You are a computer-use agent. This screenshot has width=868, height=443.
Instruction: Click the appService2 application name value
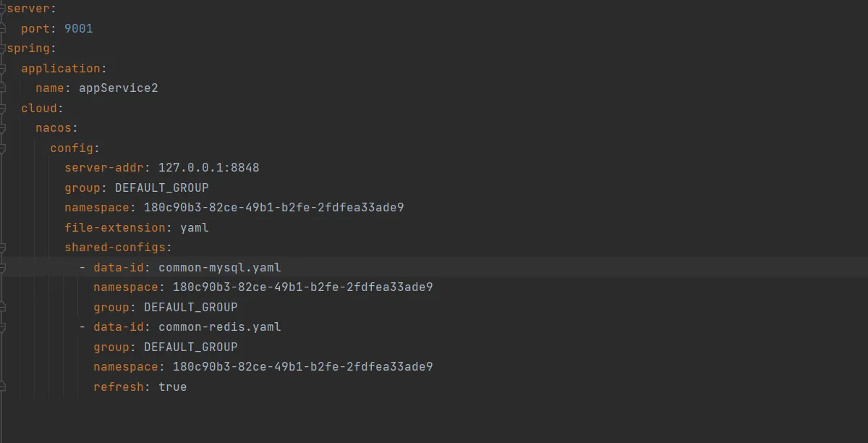click(118, 88)
